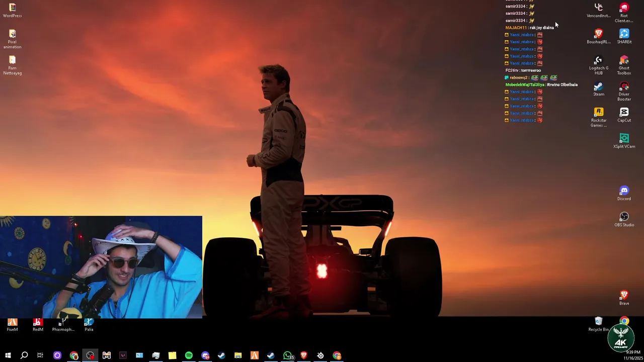The image size is (644, 362).
Task: Click the webcam overlay feed
Action: pyautogui.click(x=101, y=267)
